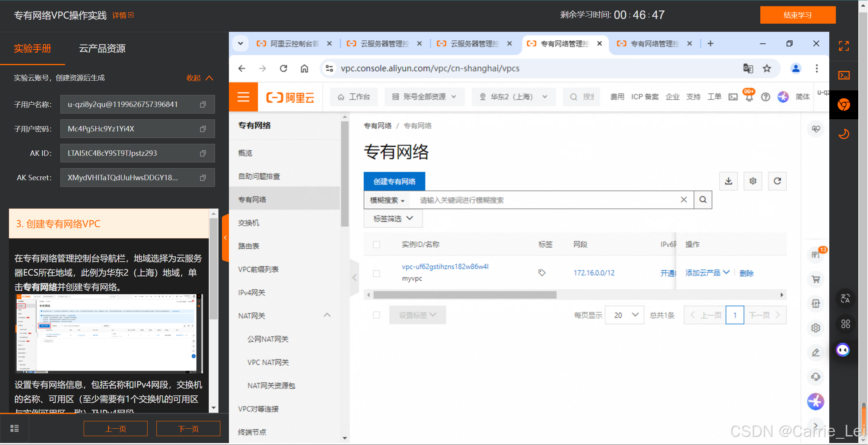Viewport: 868px width, 445px height.
Task: Go back in browser history
Action: 242,69
